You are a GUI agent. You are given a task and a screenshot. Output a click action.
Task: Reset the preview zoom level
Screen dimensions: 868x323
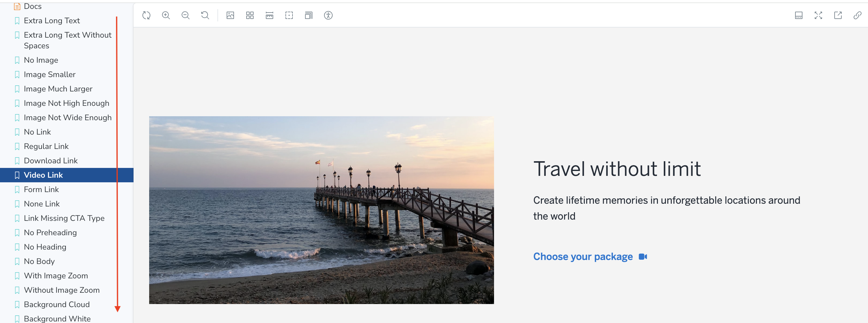coord(205,16)
